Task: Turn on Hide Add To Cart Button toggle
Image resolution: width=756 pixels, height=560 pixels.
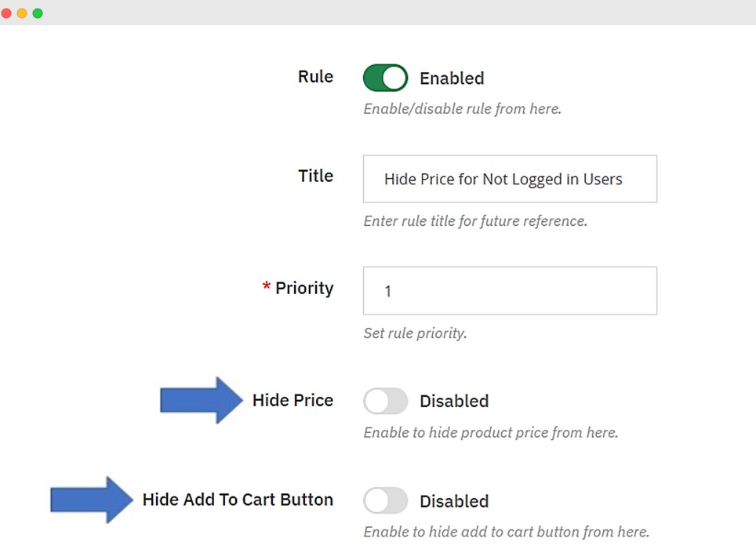Action: (x=385, y=500)
